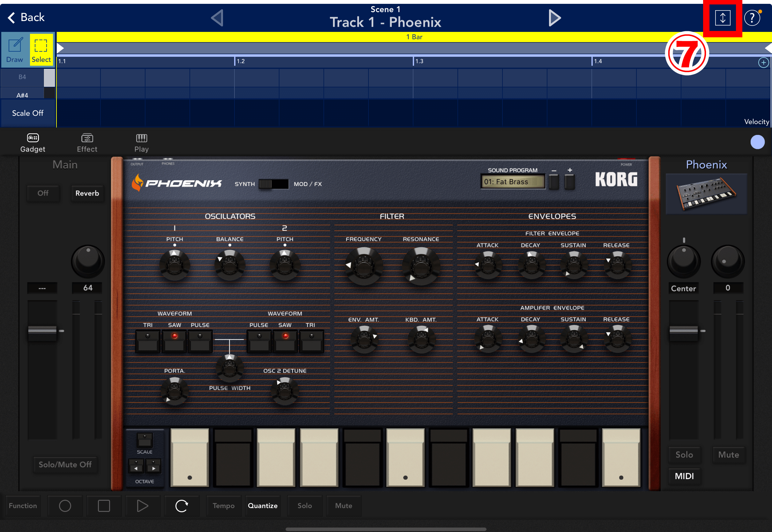Enable oscillator 1 TRI waveform
772x532 pixels.
(148, 341)
